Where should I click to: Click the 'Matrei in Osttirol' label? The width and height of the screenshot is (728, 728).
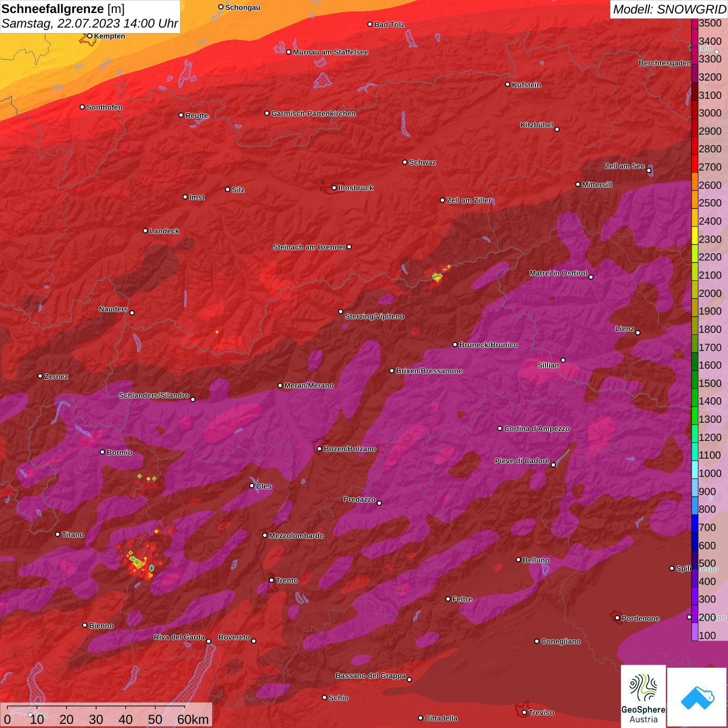click(x=558, y=273)
